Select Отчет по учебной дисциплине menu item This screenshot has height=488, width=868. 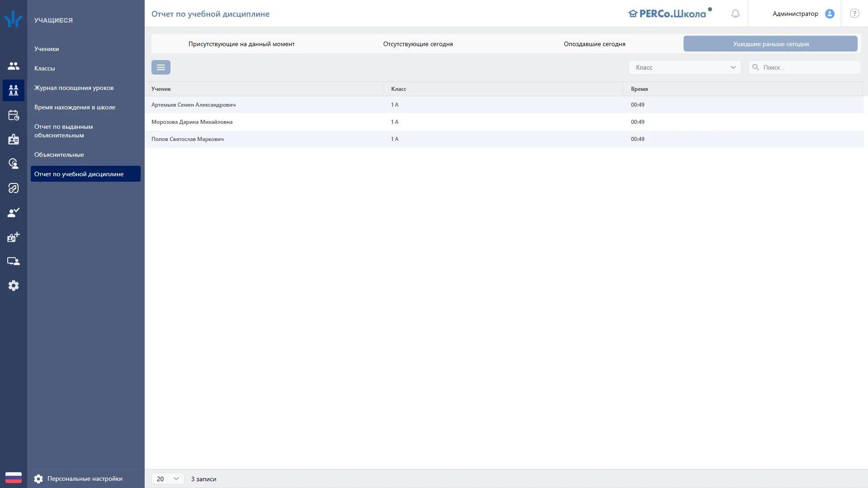coord(85,174)
